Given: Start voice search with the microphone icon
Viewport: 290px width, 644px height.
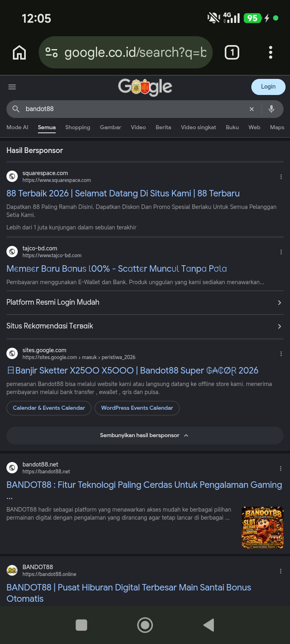Looking at the screenshot, I should click(271, 109).
